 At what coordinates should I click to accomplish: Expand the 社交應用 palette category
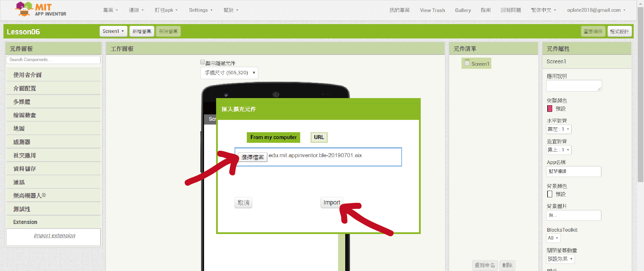[53, 155]
